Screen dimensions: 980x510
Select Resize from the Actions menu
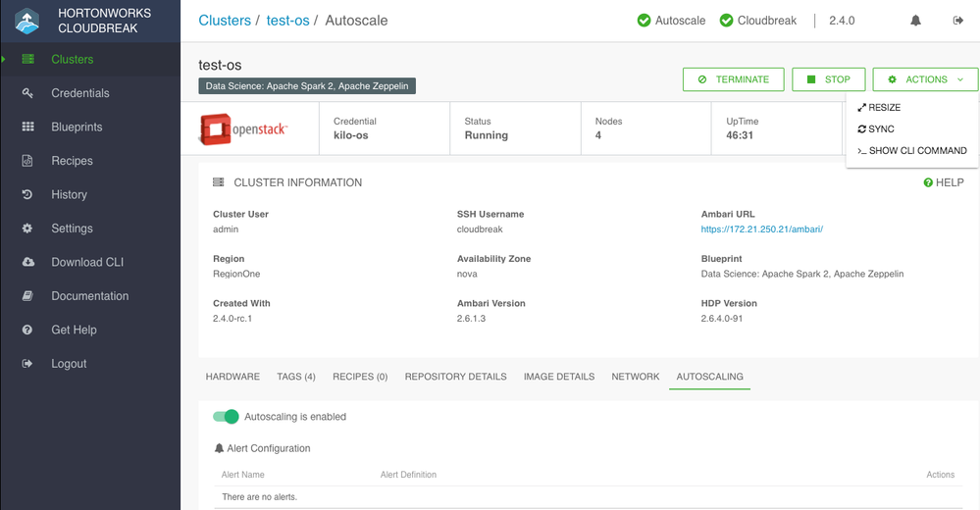click(x=879, y=108)
